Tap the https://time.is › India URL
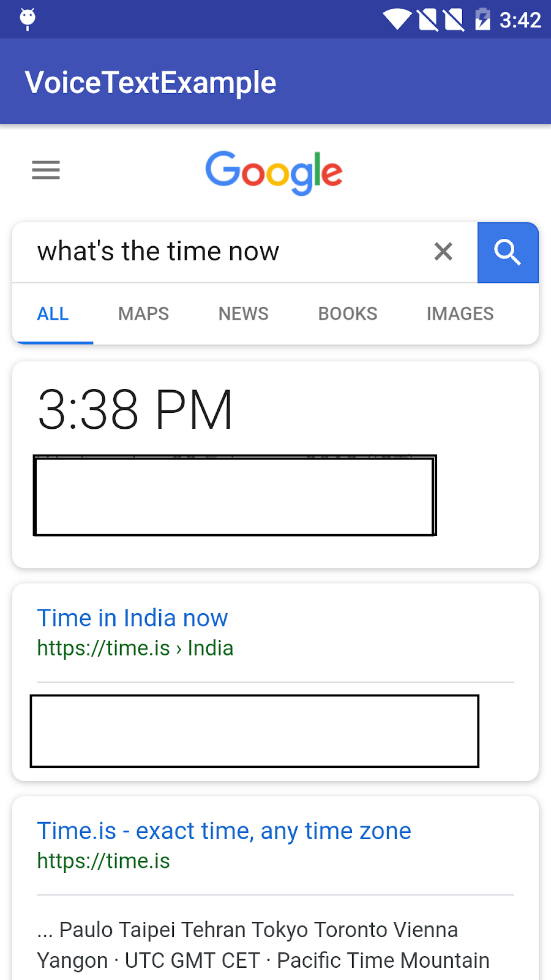 (x=135, y=648)
